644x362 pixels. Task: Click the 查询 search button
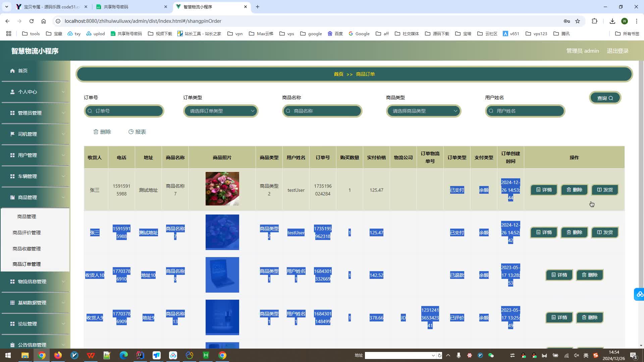click(605, 98)
